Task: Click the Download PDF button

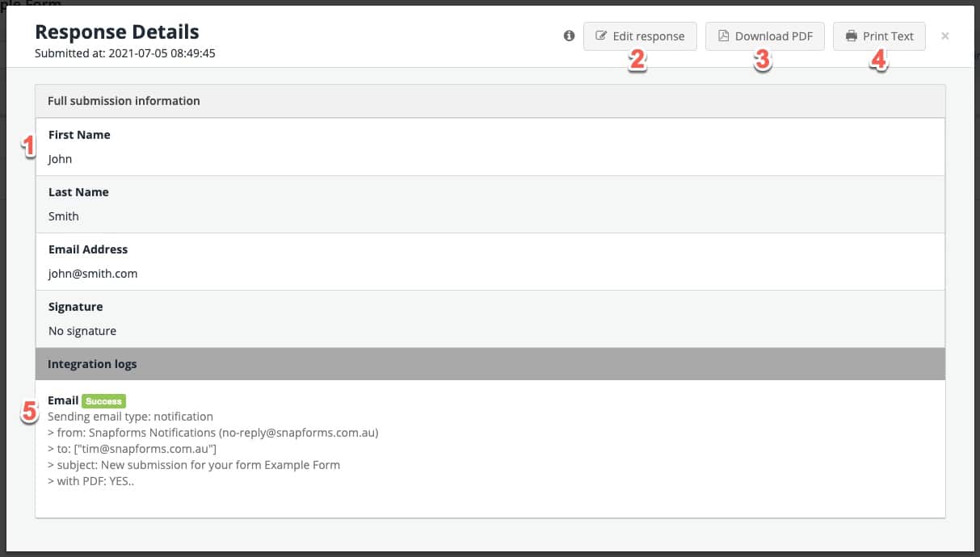Action: coord(764,36)
